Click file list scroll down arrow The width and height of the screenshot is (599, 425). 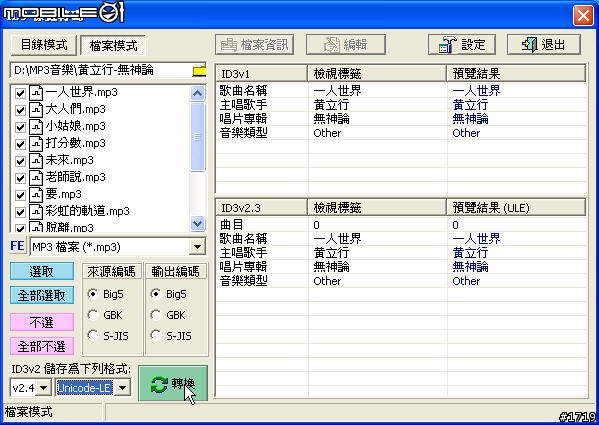tap(197, 223)
